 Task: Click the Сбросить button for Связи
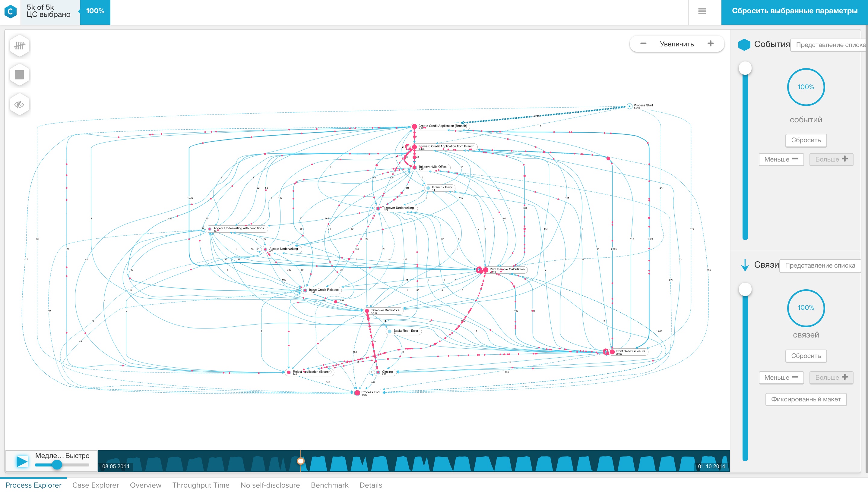pos(805,356)
